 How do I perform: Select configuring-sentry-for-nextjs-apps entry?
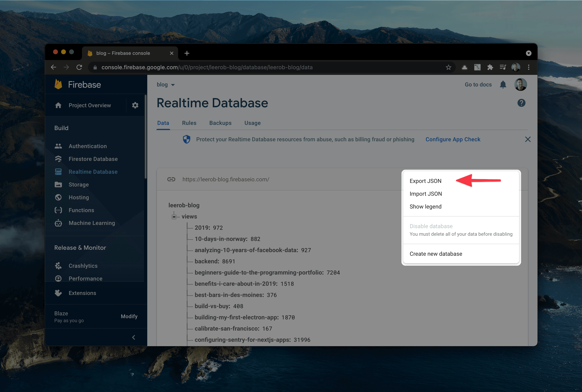coord(252,340)
